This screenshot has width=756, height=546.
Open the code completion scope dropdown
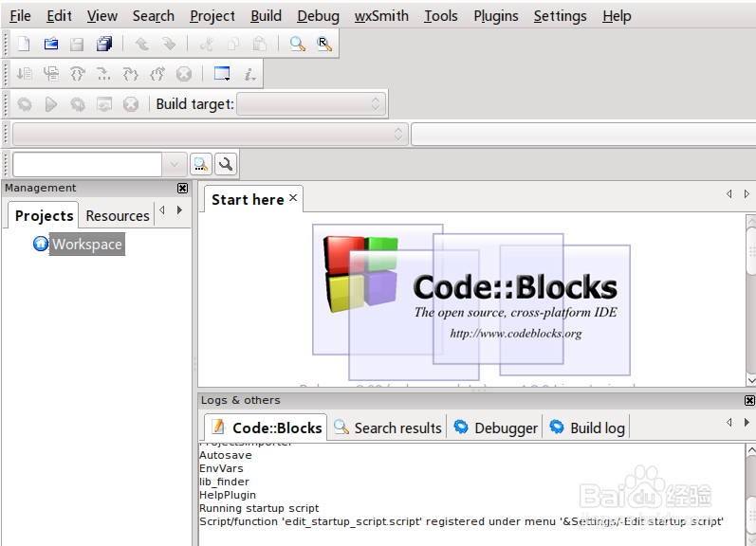(211, 134)
